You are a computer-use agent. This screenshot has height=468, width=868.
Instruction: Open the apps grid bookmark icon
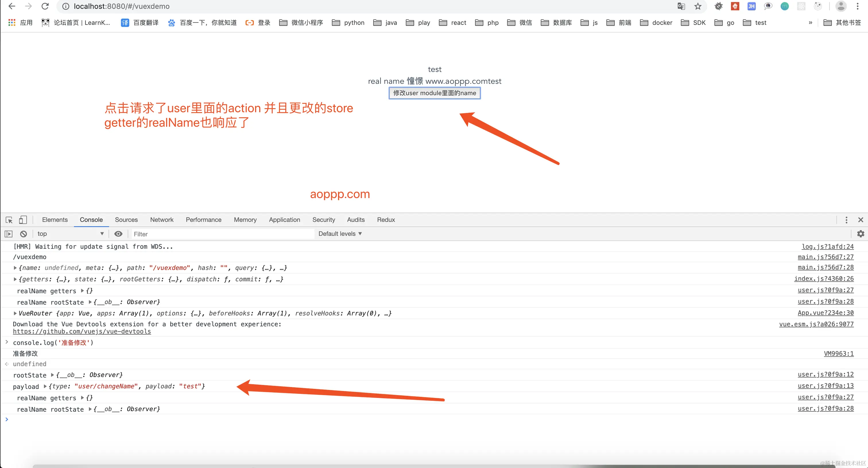[x=12, y=23]
